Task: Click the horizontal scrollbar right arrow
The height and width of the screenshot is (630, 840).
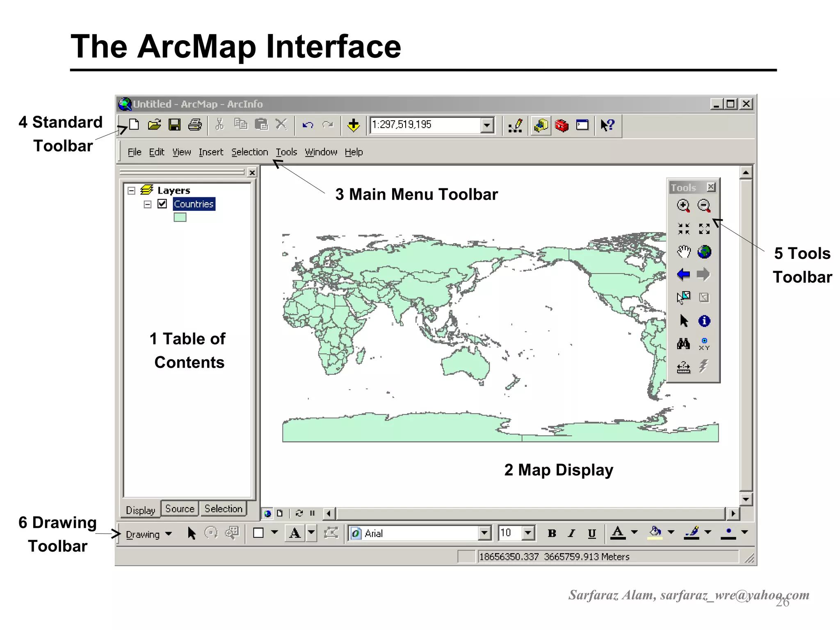Action: tap(733, 514)
